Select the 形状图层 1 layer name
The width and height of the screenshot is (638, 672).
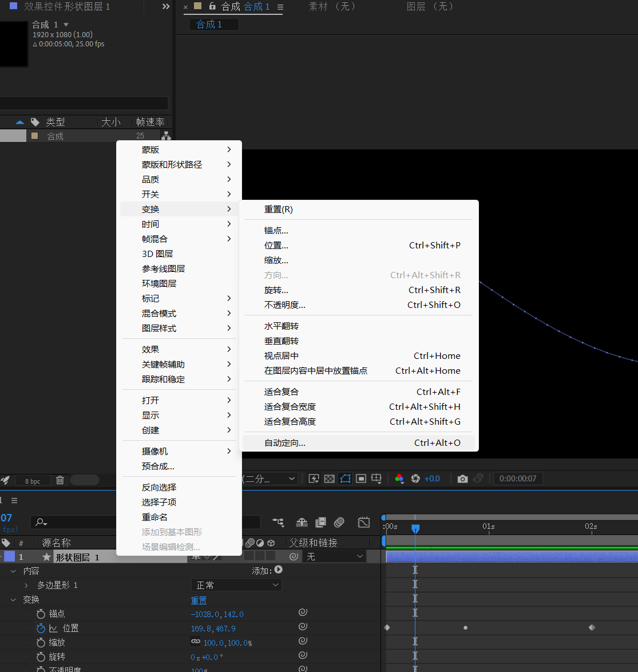coord(78,557)
